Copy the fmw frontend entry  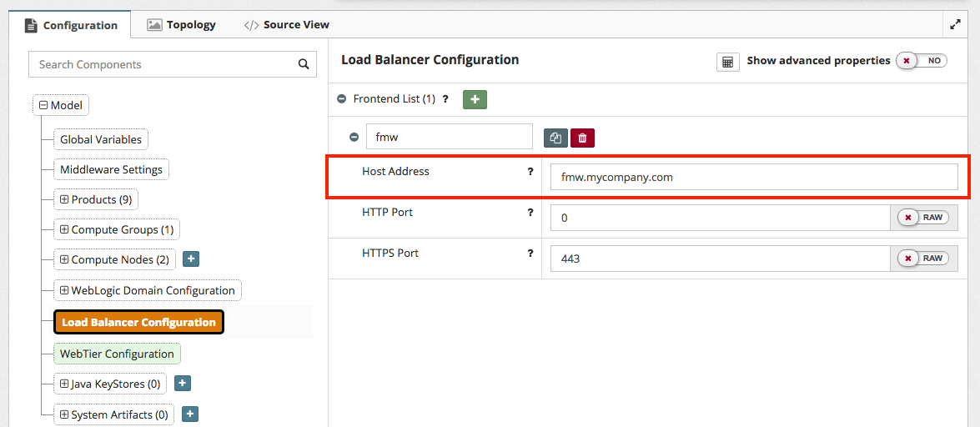tap(555, 138)
